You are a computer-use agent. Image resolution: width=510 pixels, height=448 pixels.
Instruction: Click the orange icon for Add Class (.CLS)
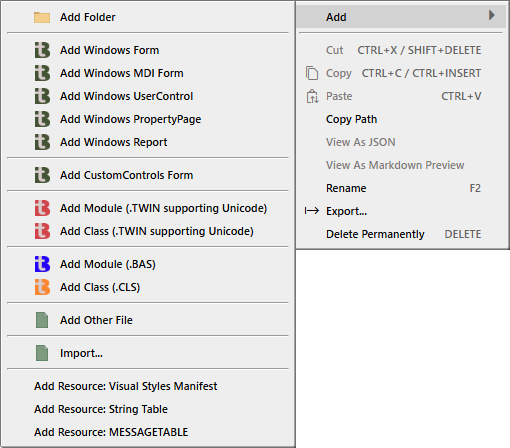pyautogui.click(x=42, y=287)
